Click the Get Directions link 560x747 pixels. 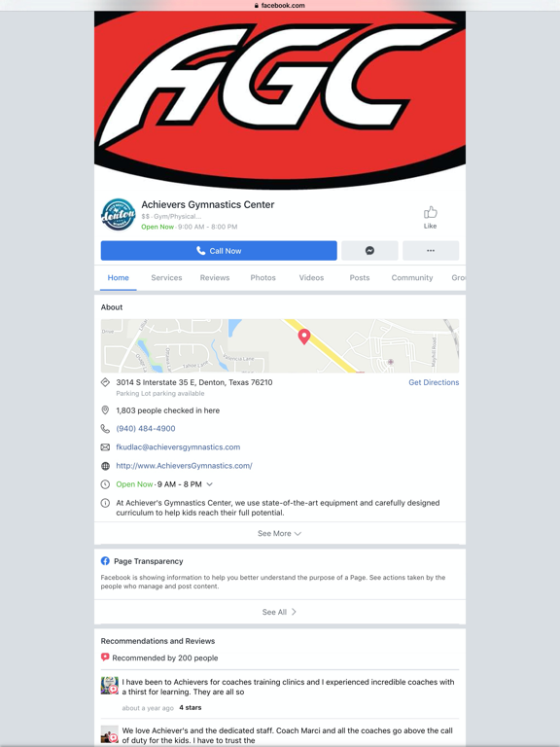click(x=434, y=382)
